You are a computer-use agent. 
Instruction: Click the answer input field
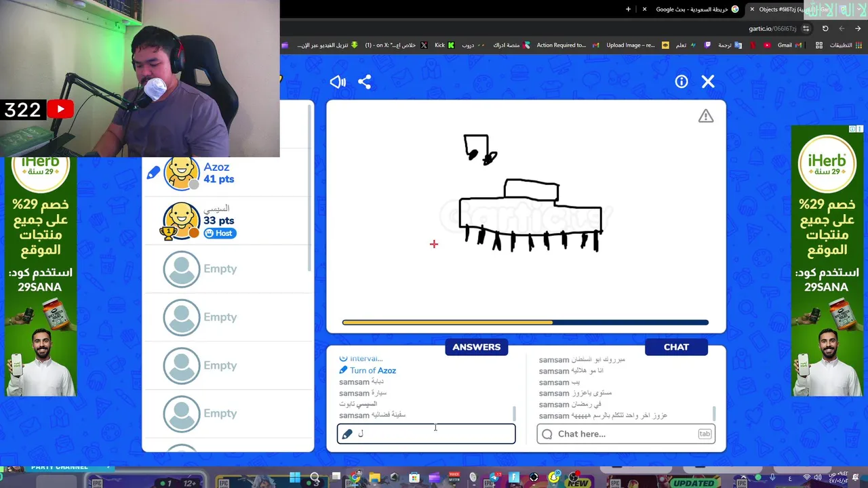coord(426,434)
